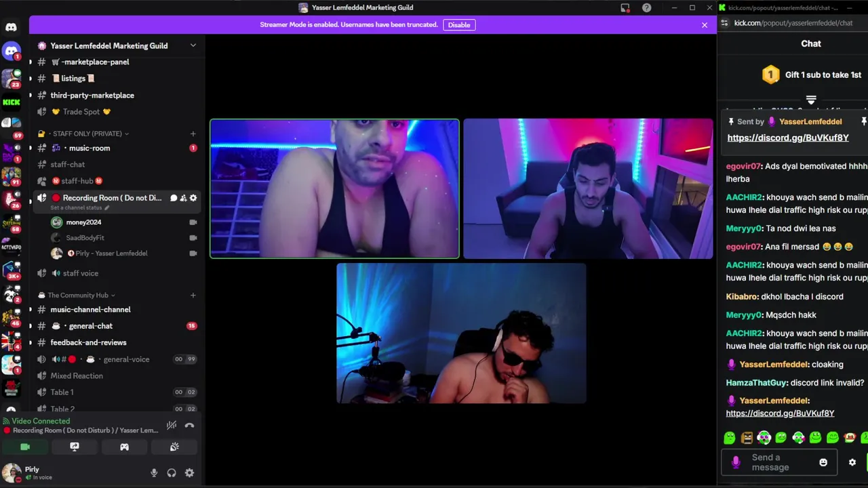Viewport: 868px width, 488px height.
Task: Open emote picker in Kick chat
Action: (x=823, y=462)
